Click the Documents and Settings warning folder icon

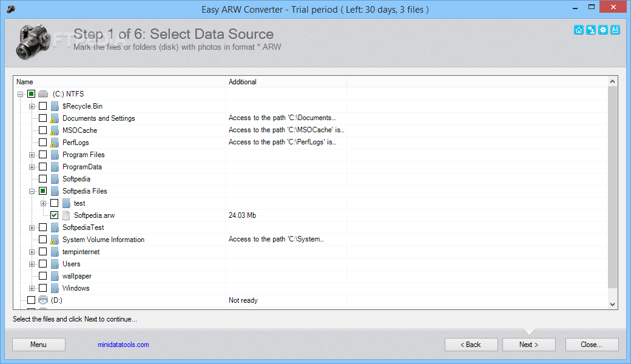click(x=55, y=118)
